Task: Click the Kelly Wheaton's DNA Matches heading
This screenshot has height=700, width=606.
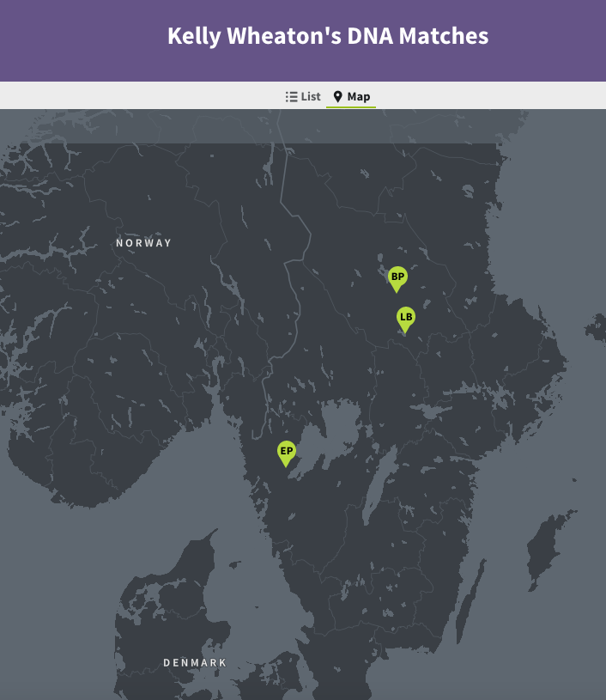Action: click(328, 36)
